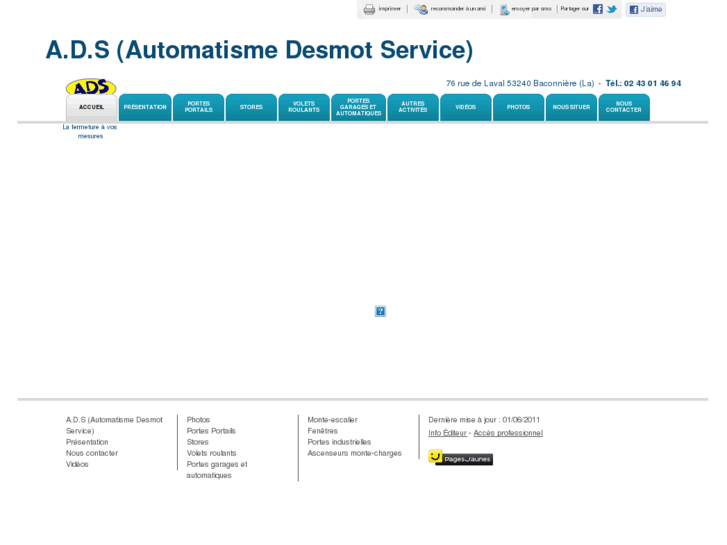Open the footer Photos link

tap(198, 420)
